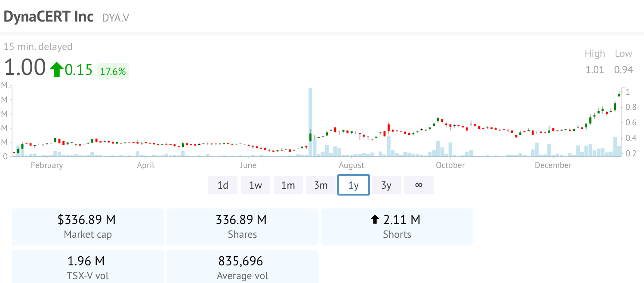
Task: Open the Shorts 2.11 M card
Action: point(397,227)
